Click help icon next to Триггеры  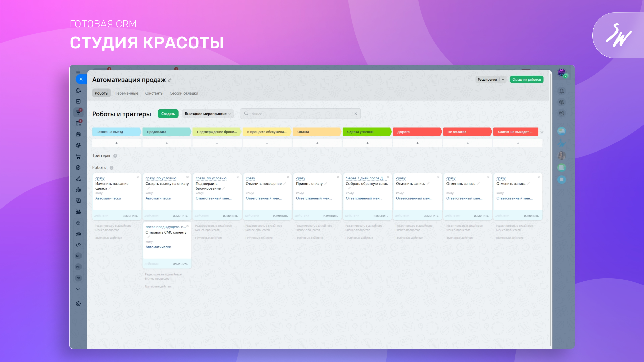[115, 156]
